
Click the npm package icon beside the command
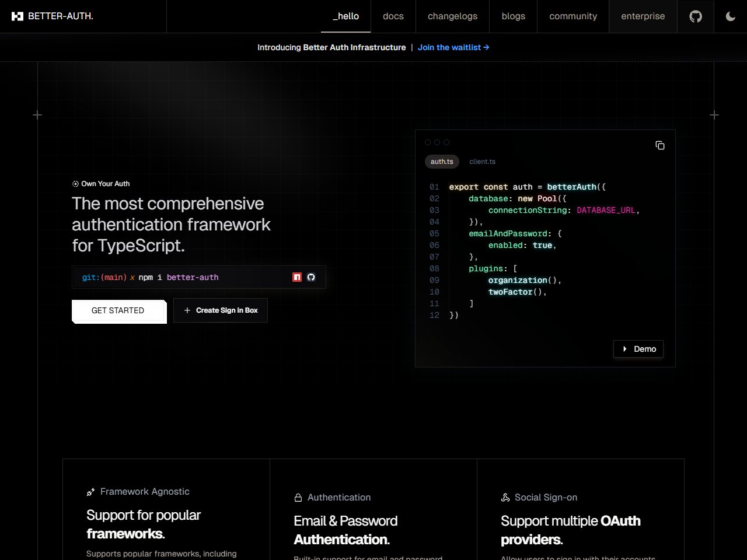click(297, 277)
